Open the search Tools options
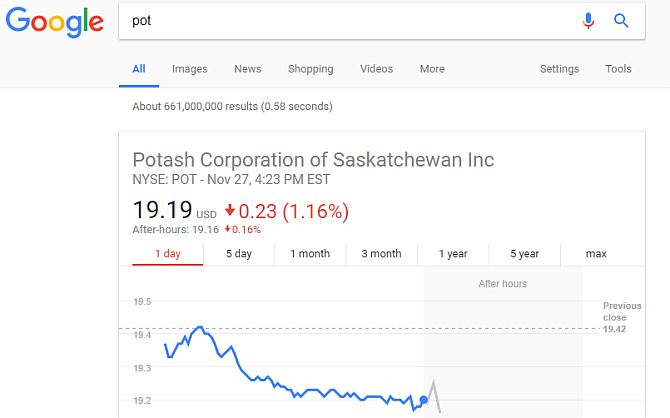 click(618, 69)
